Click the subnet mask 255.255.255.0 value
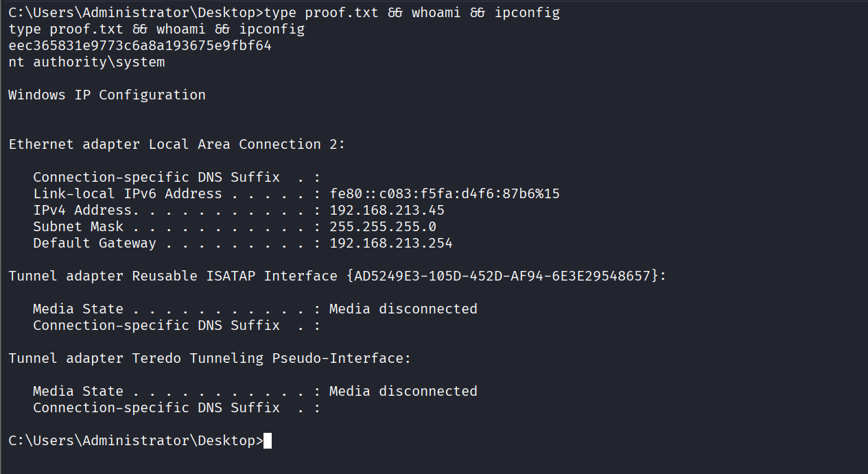 point(383,227)
